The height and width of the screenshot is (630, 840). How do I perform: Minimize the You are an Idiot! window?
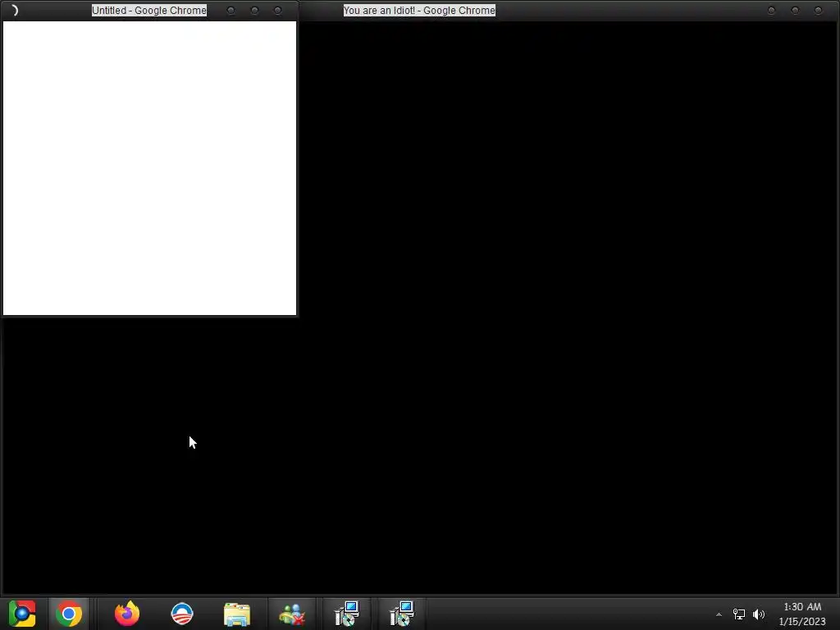click(771, 10)
